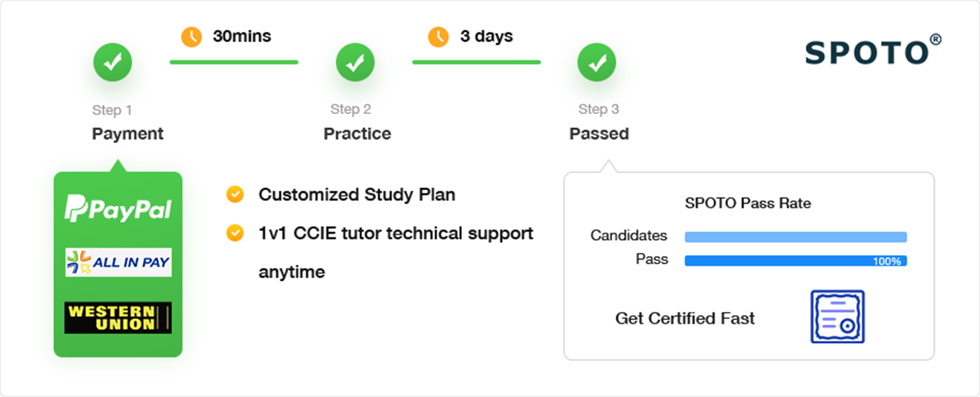Click the Candidates light blue bar
The width and height of the screenshot is (980, 397).
pos(795,237)
